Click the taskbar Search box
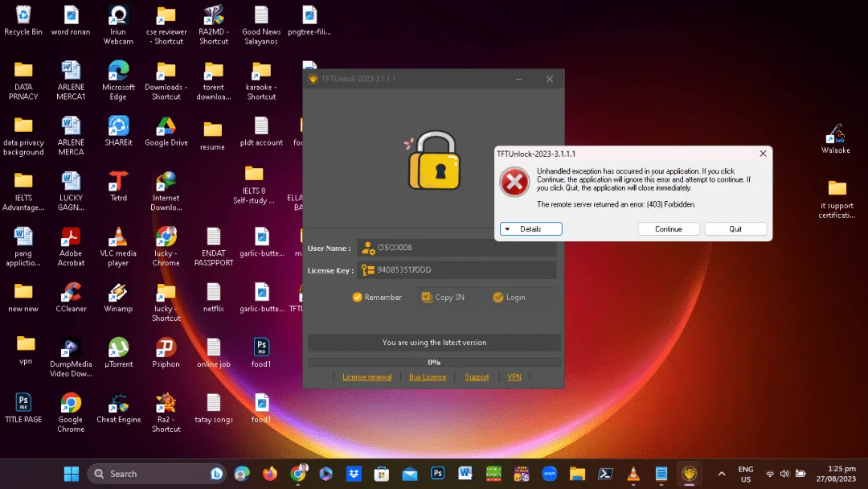Screen dimensions: 868x489 [x=157, y=474]
